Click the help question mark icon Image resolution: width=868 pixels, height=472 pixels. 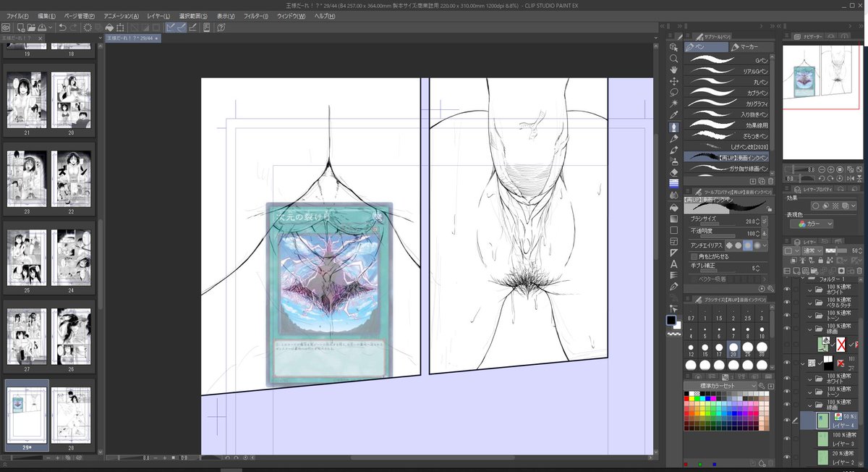(x=221, y=27)
